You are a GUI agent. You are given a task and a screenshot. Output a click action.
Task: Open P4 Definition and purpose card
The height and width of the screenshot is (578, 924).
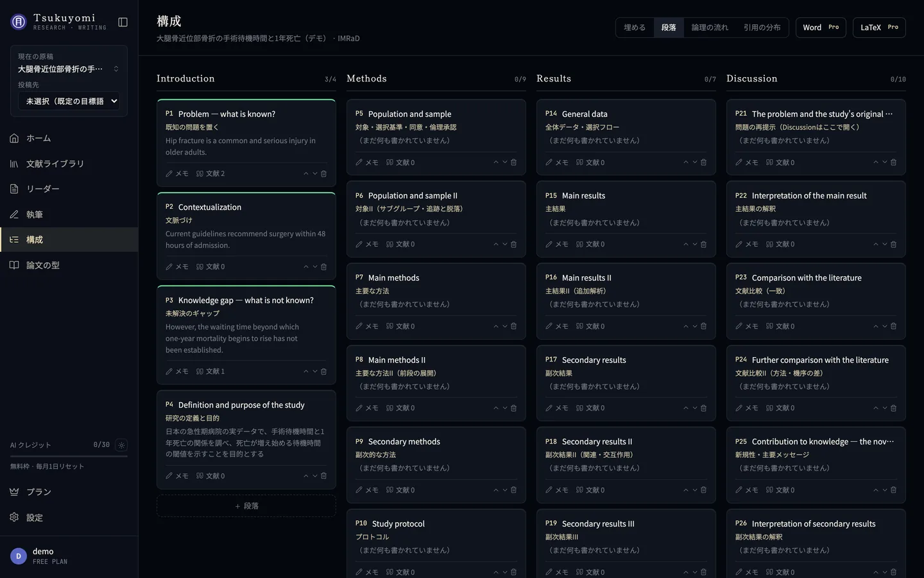coord(246,439)
